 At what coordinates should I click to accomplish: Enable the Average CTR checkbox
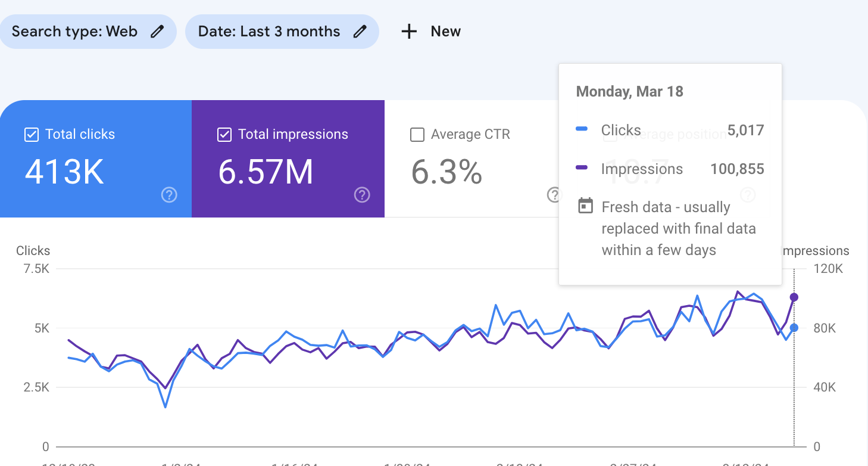click(x=417, y=135)
